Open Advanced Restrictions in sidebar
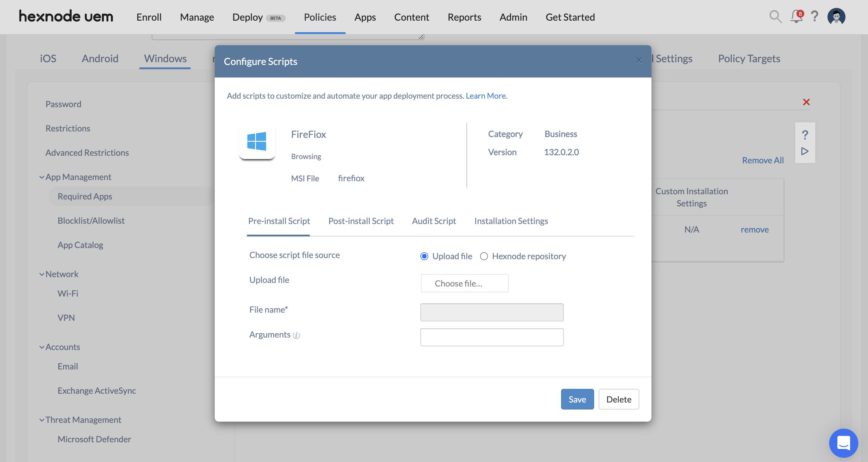 (87, 152)
